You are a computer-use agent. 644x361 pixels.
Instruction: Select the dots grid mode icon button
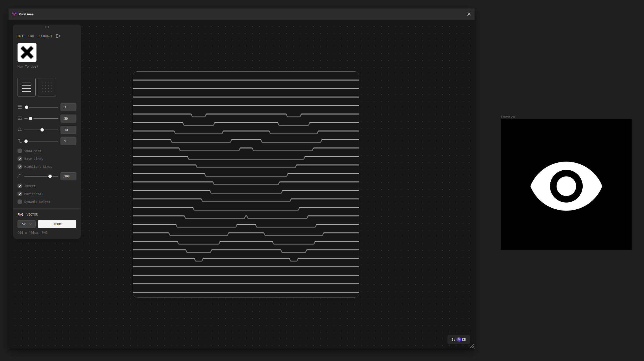click(47, 87)
